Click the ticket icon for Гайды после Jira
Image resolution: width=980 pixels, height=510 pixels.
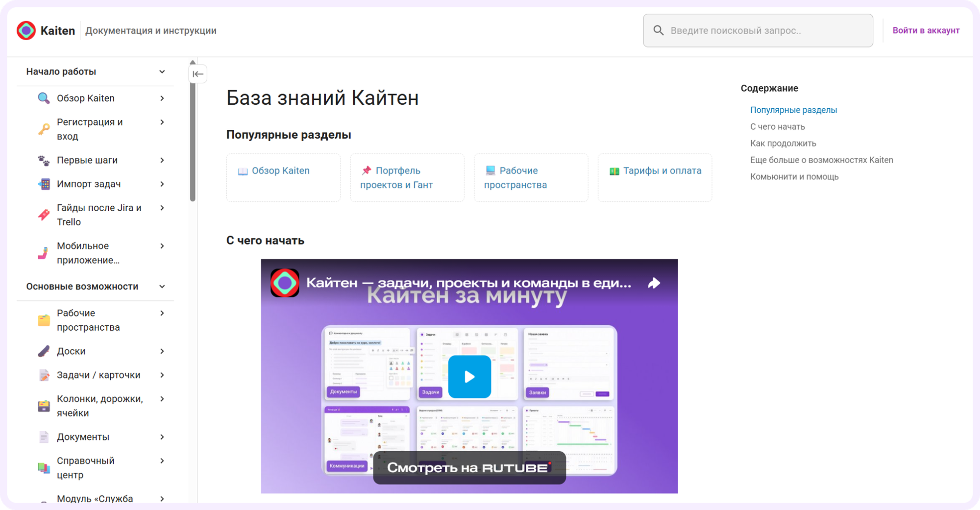pos(44,215)
